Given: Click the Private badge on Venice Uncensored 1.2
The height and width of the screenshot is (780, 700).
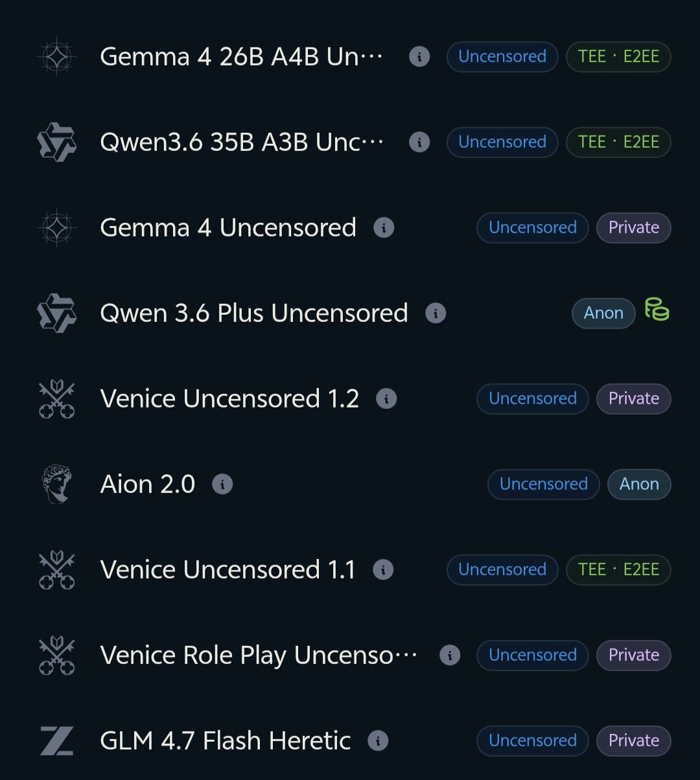Looking at the screenshot, I should pyautogui.click(x=633, y=399).
